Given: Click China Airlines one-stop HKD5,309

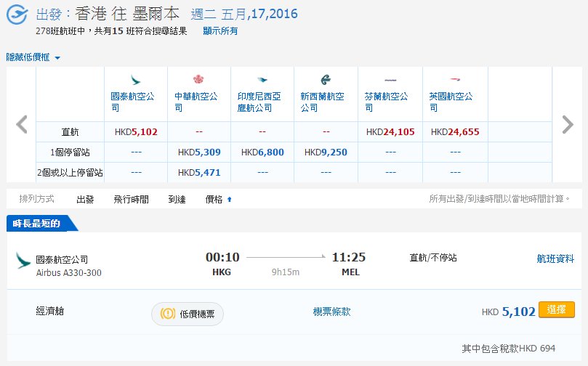Looking at the screenshot, I should pos(199,152).
